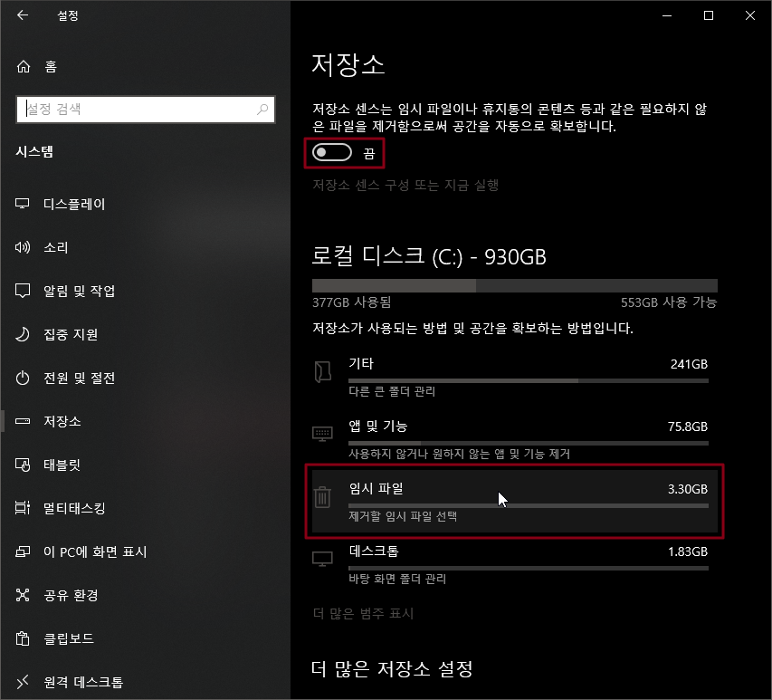Click the 이 PC에 화면 표시 icon
This screenshot has height=700, width=772.
pos(23,551)
